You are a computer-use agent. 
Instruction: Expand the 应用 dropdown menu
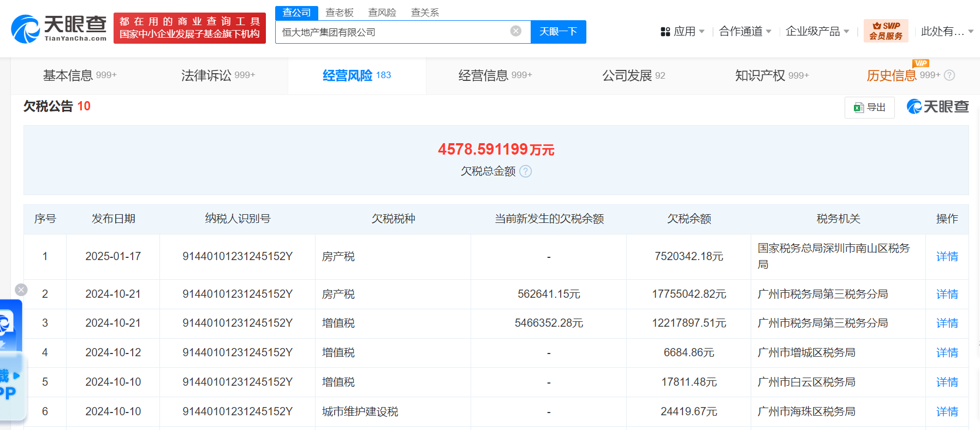click(x=683, y=32)
